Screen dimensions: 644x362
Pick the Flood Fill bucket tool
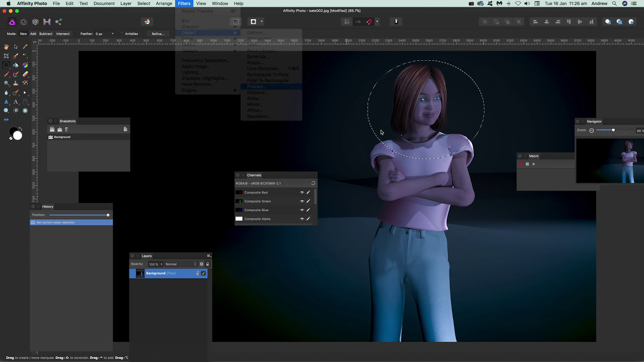point(16,65)
